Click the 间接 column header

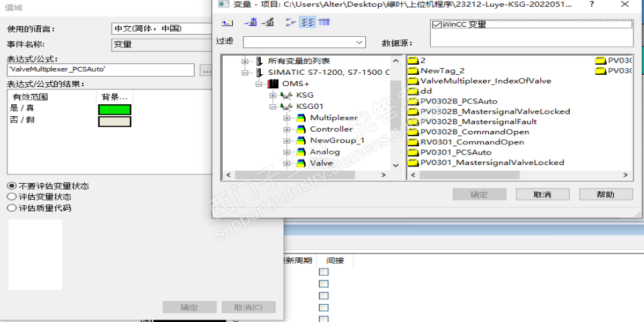click(335, 261)
